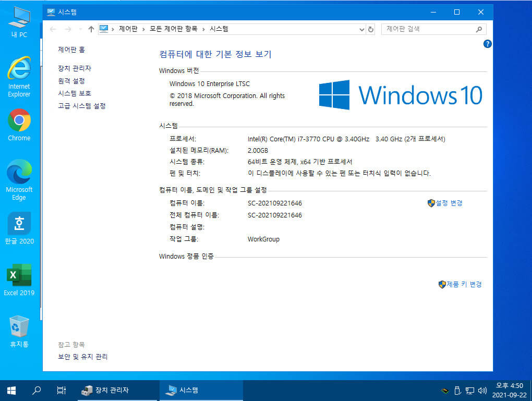Open Task View on the taskbar
This screenshot has width=532, height=401.
(x=62, y=391)
